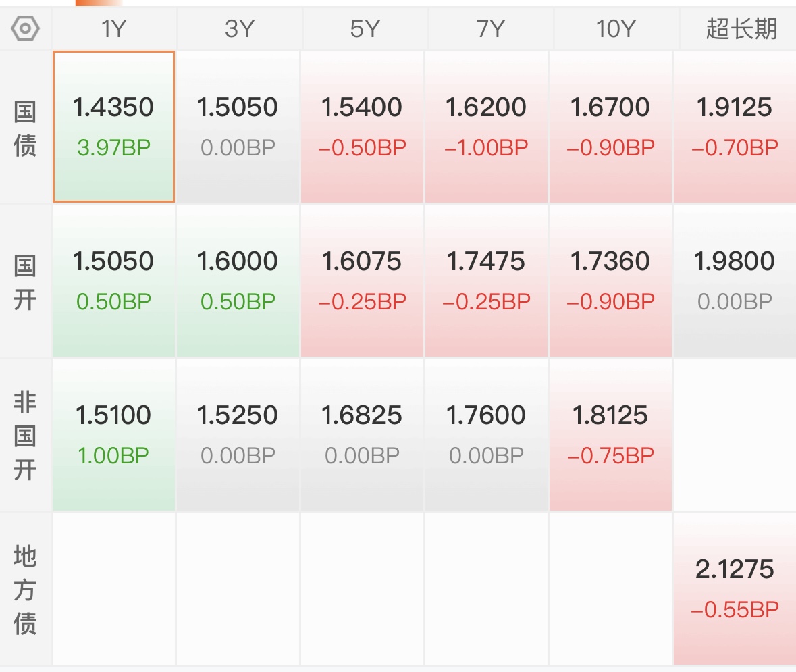Open 国债 10Y yield cell 1.6700
The height and width of the screenshot is (672, 796).
tap(611, 126)
